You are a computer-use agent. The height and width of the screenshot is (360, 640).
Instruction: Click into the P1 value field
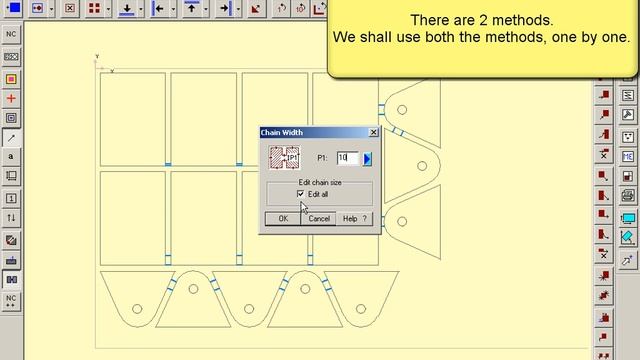tap(348, 158)
